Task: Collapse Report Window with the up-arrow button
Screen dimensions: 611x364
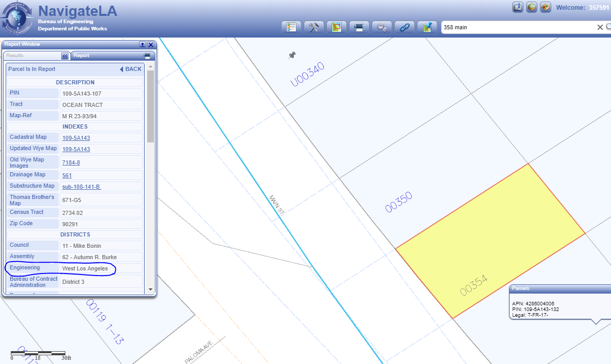Action: click(143, 45)
